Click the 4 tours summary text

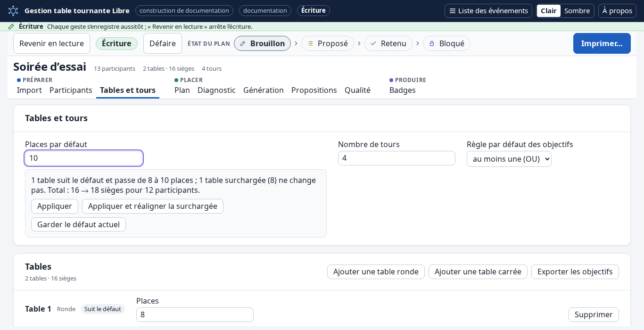point(212,68)
